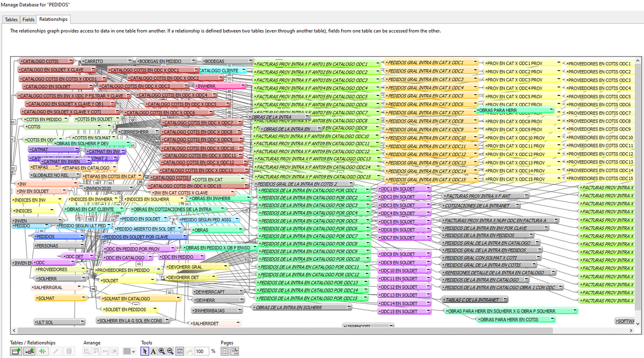Switch to the Fields tab

28,19
